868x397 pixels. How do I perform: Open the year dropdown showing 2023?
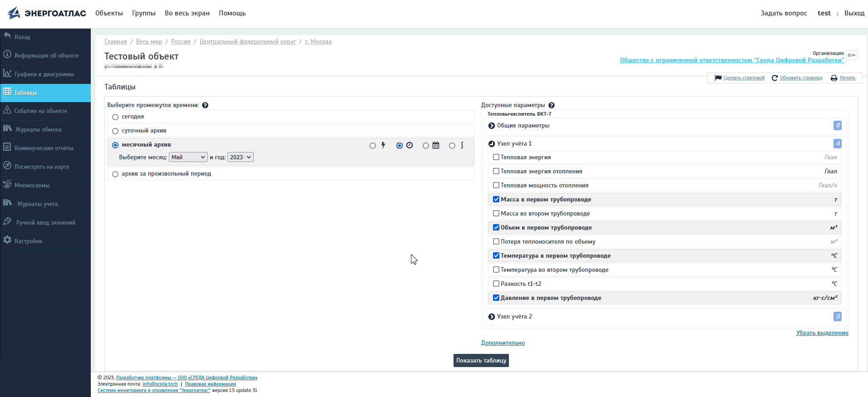[x=240, y=157]
